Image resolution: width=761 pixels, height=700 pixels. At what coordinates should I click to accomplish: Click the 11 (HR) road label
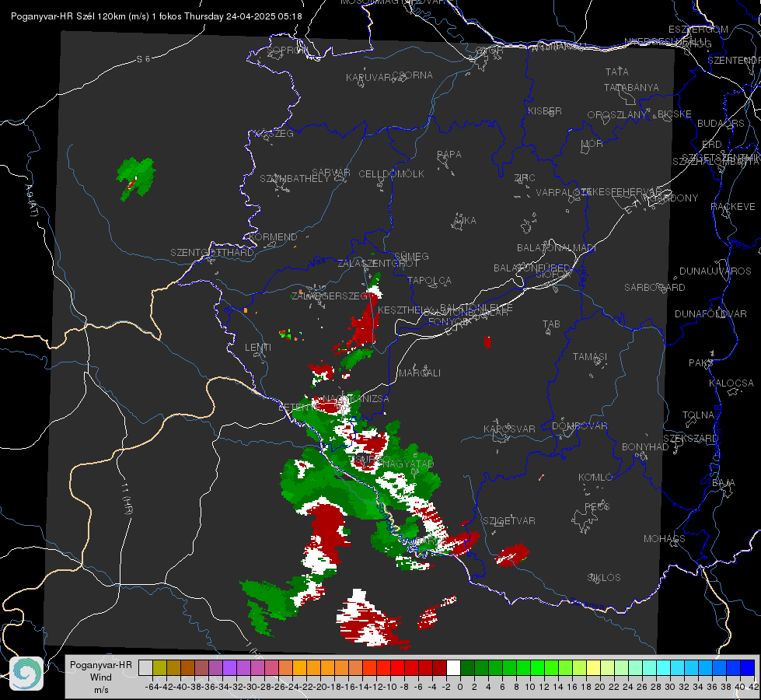[x=127, y=500]
